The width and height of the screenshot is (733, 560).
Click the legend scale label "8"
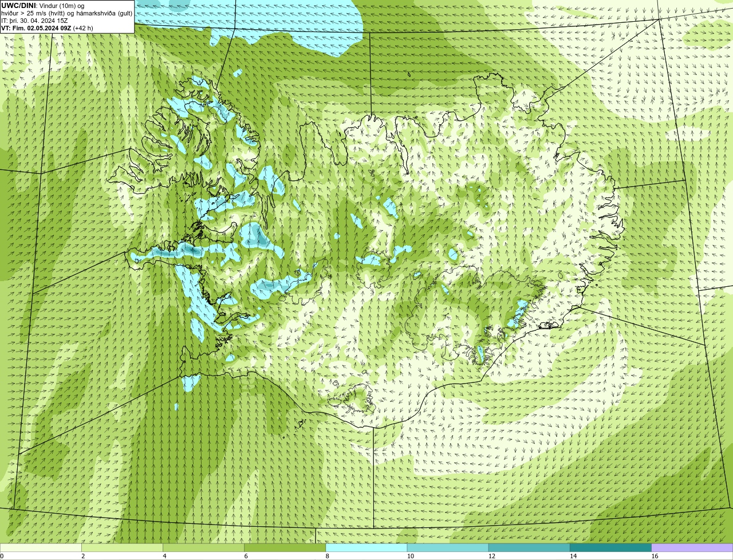pos(328,556)
